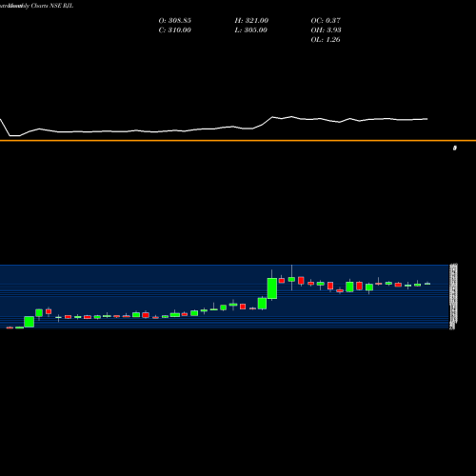Click the price scale labels beside the candlestick panel
This screenshot has height=476, width=476.
(x=453, y=297)
